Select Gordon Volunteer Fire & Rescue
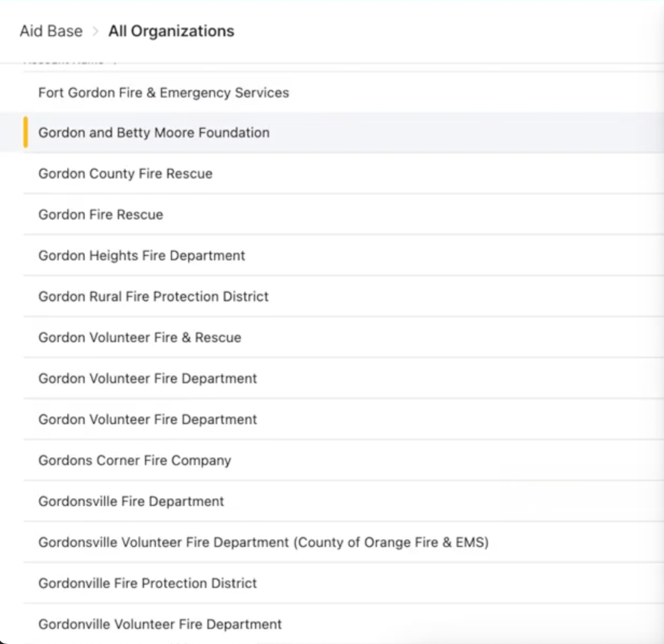Screen dimensions: 664x644 click(x=139, y=337)
